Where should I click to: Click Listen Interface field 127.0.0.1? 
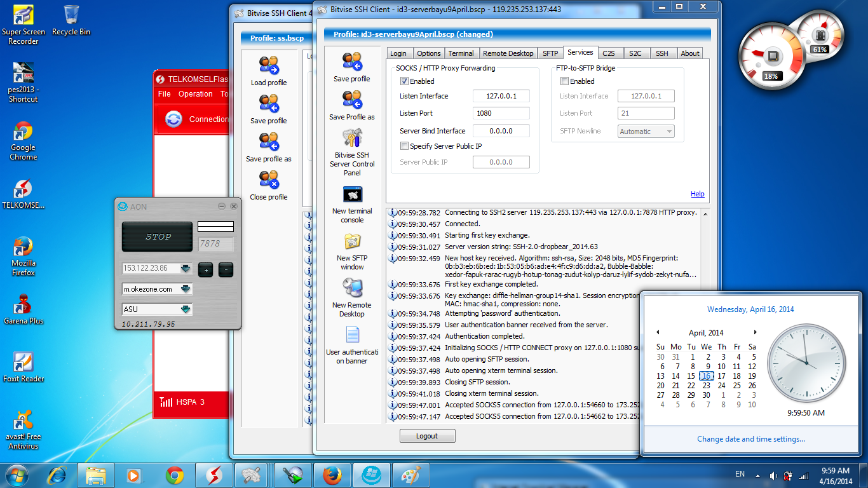tap(501, 96)
